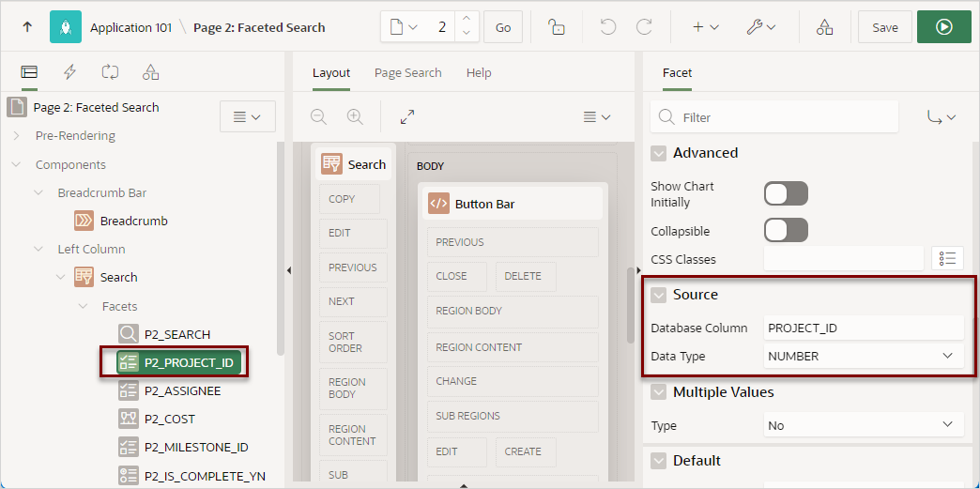Collapse the Source section checkbox arrow

pos(659,295)
